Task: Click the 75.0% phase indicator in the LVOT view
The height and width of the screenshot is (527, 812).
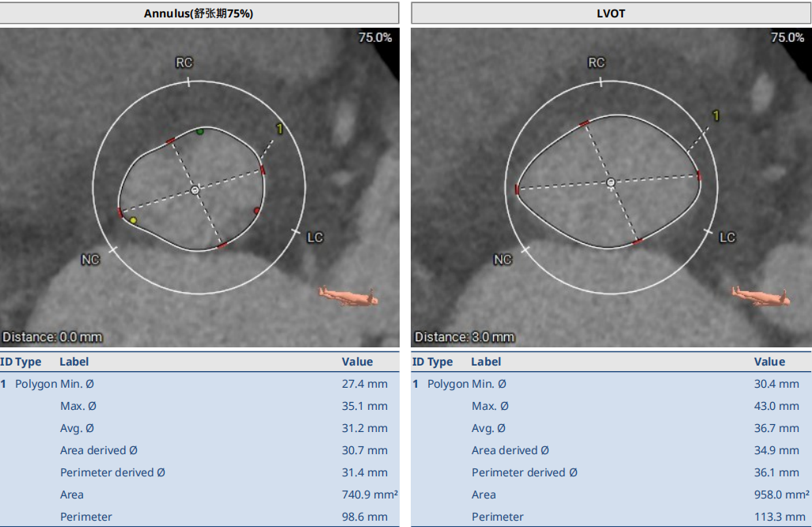Action: (x=787, y=37)
